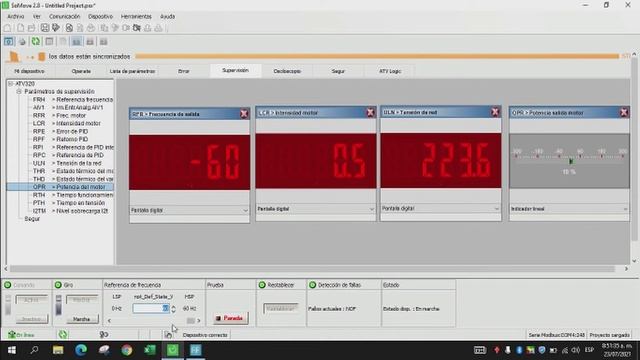This screenshot has width=640, height=360.
Task: Switch to the Operate tab
Action: (81, 71)
